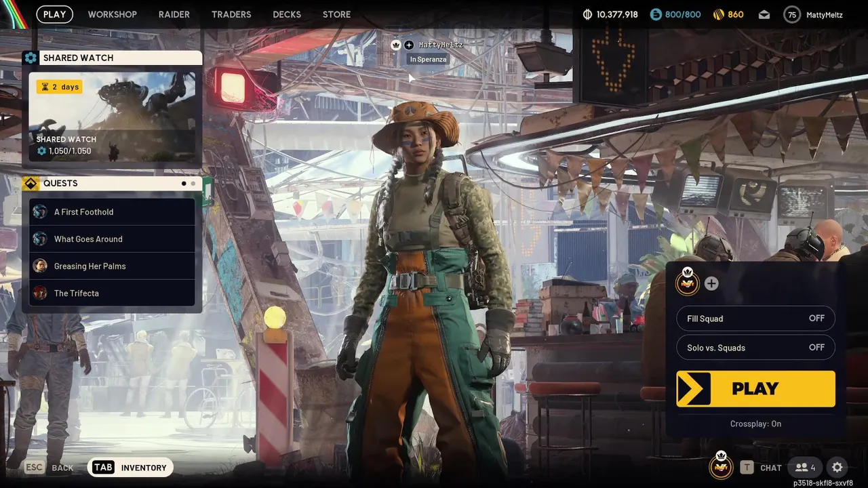Click the trader portrait beside Greasing Her Palms
The width and height of the screenshot is (868, 488).
(40, 266)
